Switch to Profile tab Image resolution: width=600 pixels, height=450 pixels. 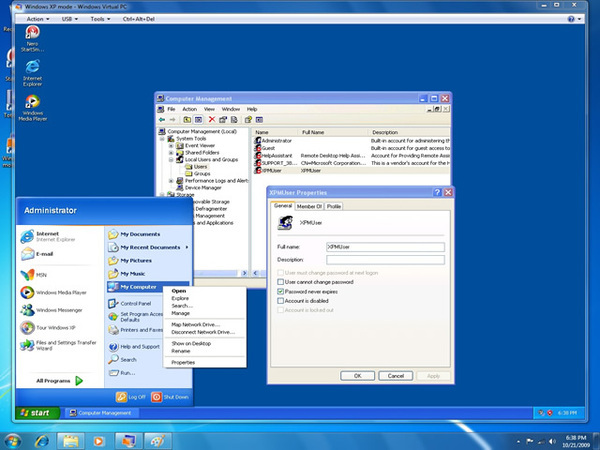[334, 206]
